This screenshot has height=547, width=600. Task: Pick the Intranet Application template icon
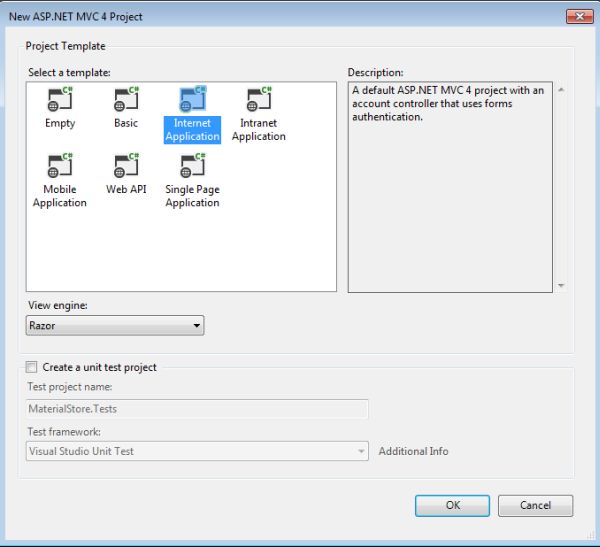(x=259, y=99)
